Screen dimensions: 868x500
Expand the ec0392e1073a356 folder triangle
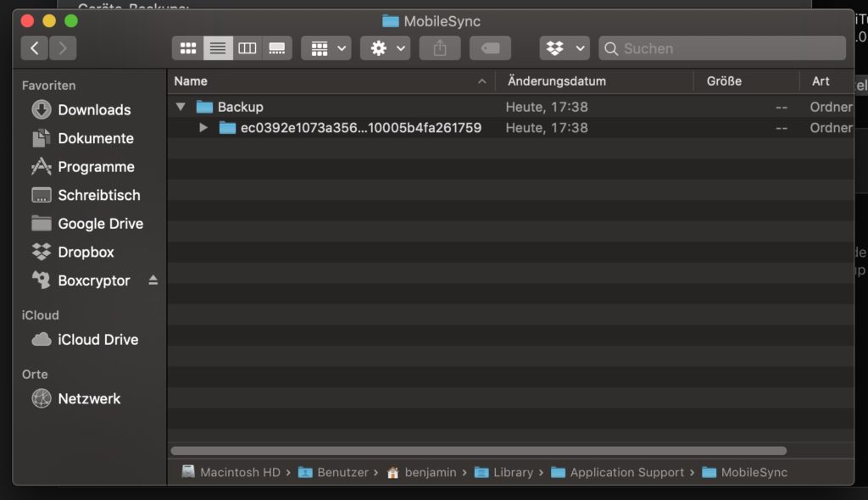click(203, 127)
